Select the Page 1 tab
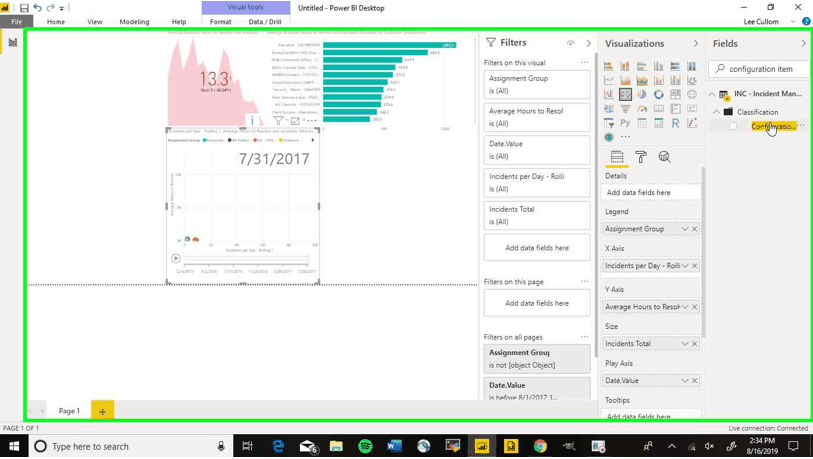Image resolution: width=813 pixels, height=459 pixels. click(x=69, y=411)
